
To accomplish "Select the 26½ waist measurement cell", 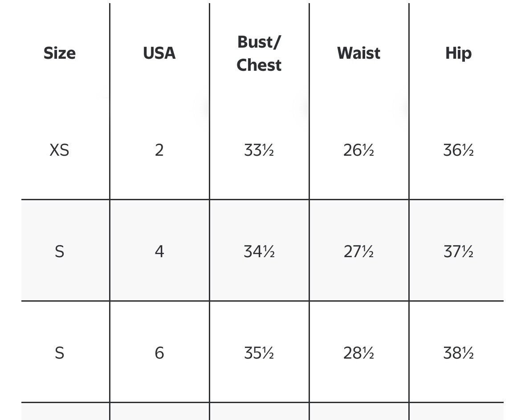I will click(x=358, y=150).
